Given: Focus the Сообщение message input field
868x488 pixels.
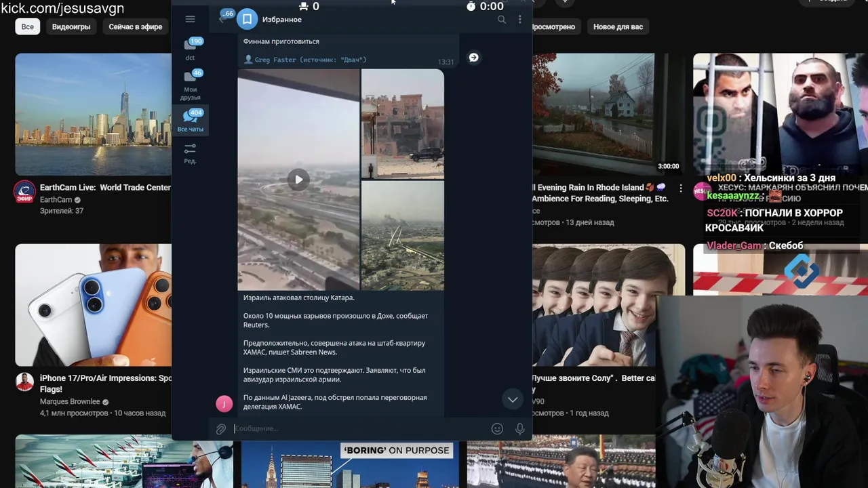Looking at the screenshot, I should click(359, 428).
